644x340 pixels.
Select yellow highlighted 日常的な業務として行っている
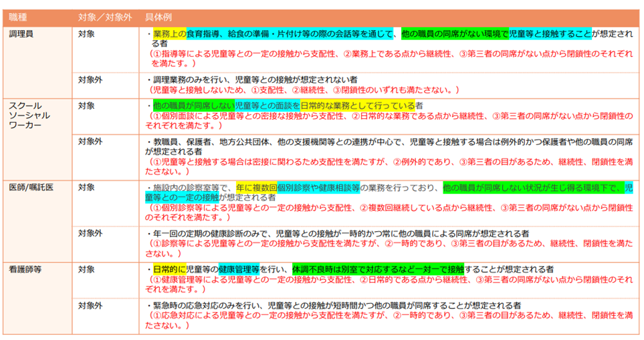coord(357,106)
